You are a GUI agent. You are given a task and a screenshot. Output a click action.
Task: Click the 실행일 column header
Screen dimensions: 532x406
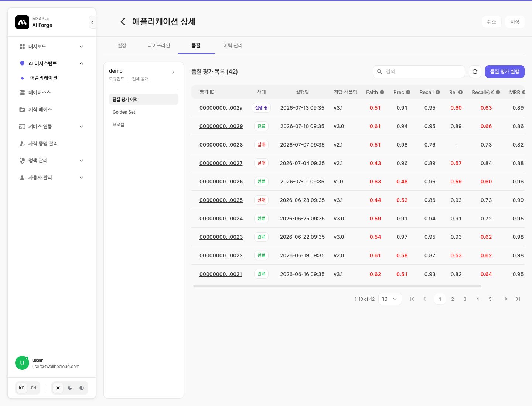302,92
